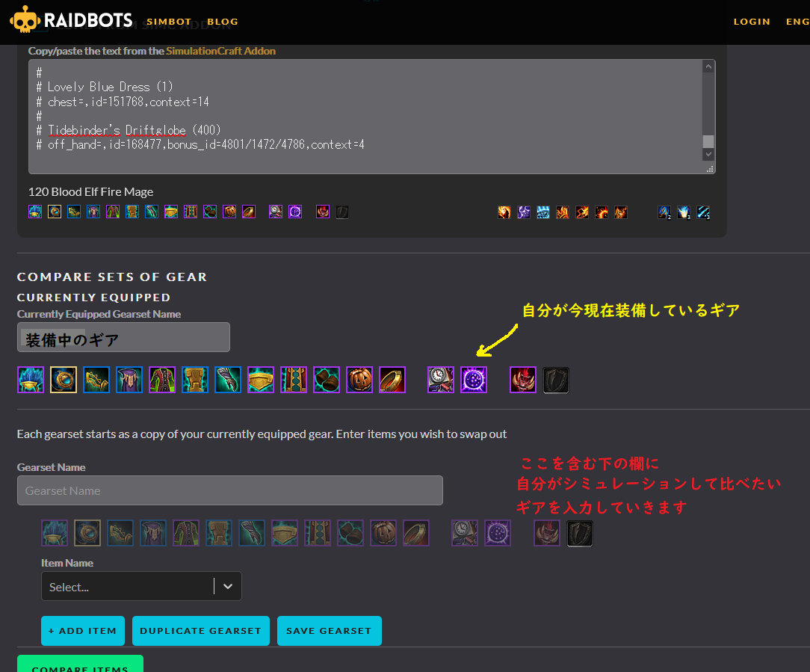The height and width of the screenshot is (672, 810).
Task: Click the green coat chest icon in Currently Equipped row
Action: (x=162, y=380)
